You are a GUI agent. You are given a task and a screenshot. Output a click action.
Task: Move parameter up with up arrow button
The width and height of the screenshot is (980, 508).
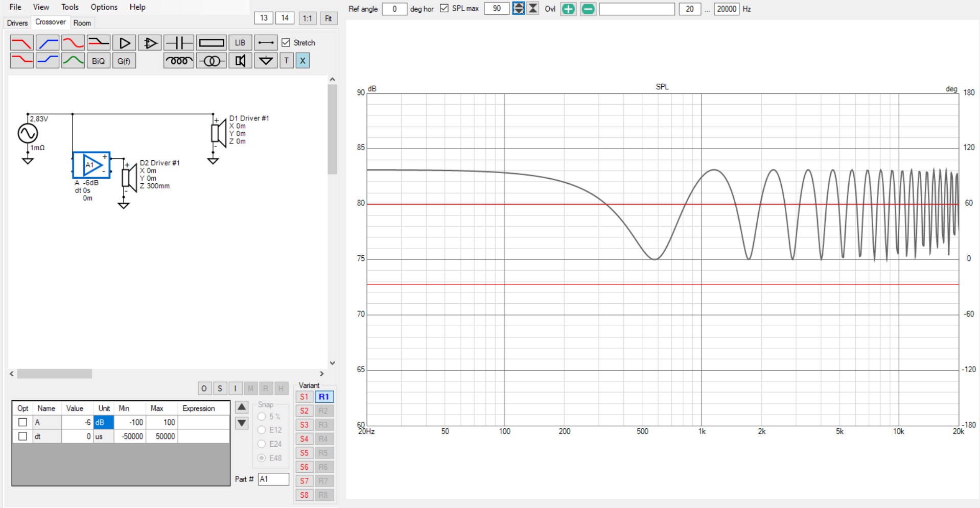[242, 407]
